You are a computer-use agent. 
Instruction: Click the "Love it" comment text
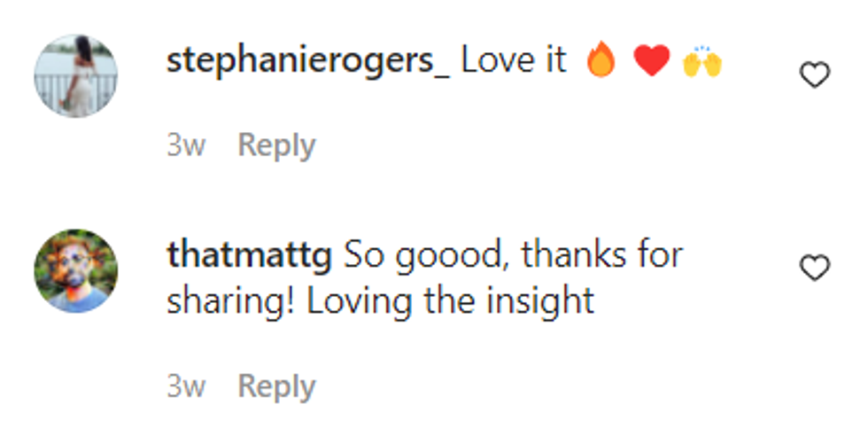click(x=514, y=61)
